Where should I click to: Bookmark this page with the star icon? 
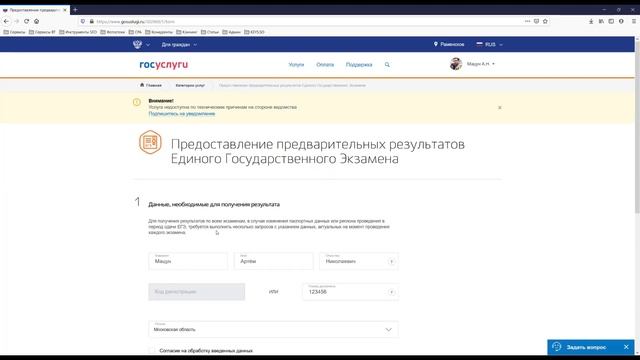545,21
